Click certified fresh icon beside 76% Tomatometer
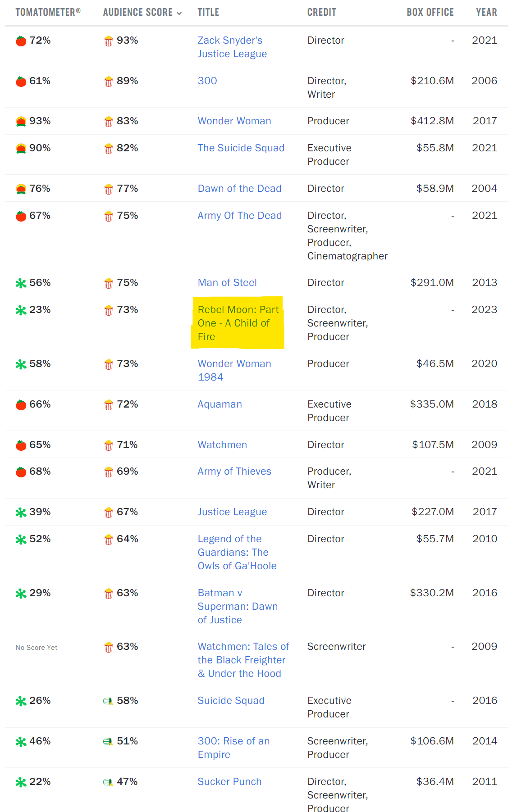The width and height of the screenshot is (517, 812). pyautogui.click(x=21, y=189)
